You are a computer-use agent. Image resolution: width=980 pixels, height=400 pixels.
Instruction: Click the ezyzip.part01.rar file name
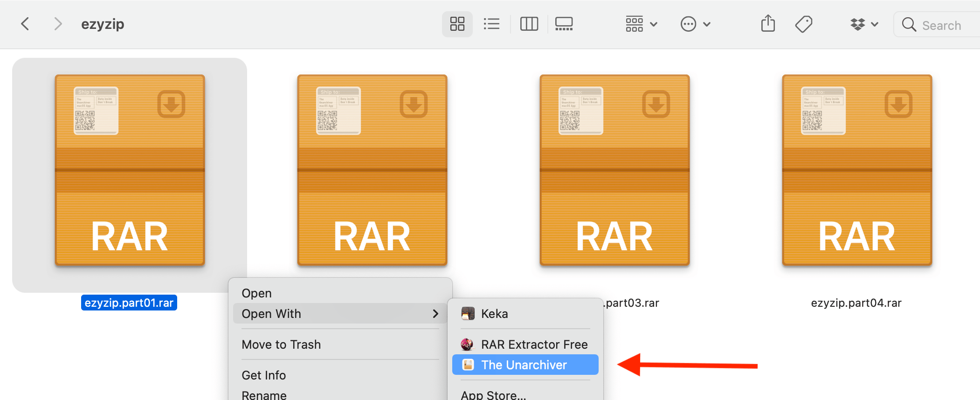129,303
